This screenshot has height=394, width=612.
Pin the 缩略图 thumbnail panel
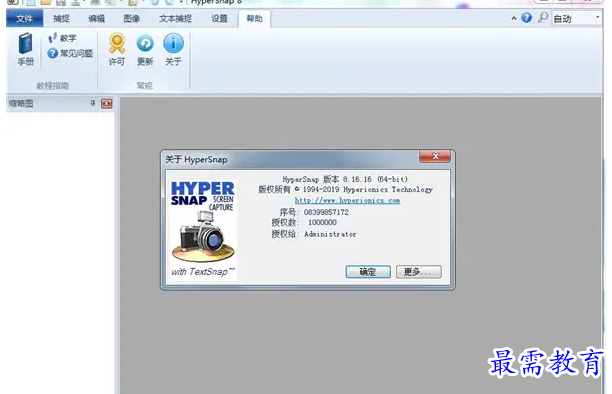pyautogui.click(x=93, y=103)
